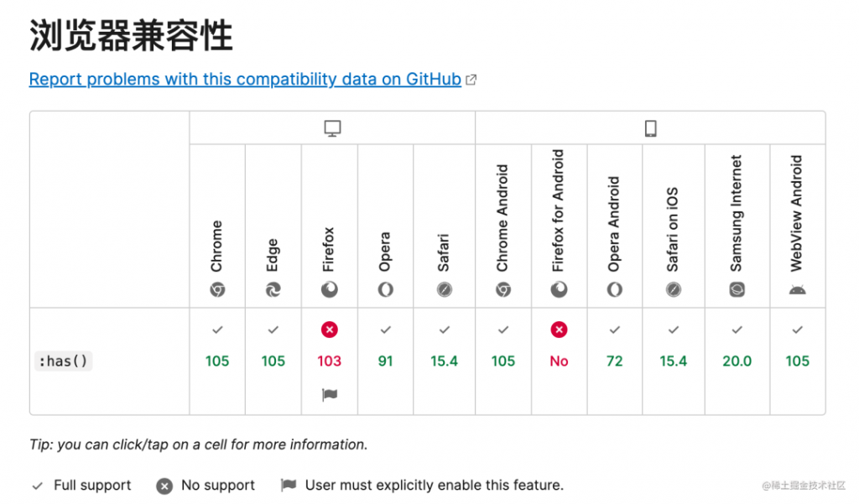Open Firefox 103 support details cell
The image size is (859, 504).
[329, 361]
